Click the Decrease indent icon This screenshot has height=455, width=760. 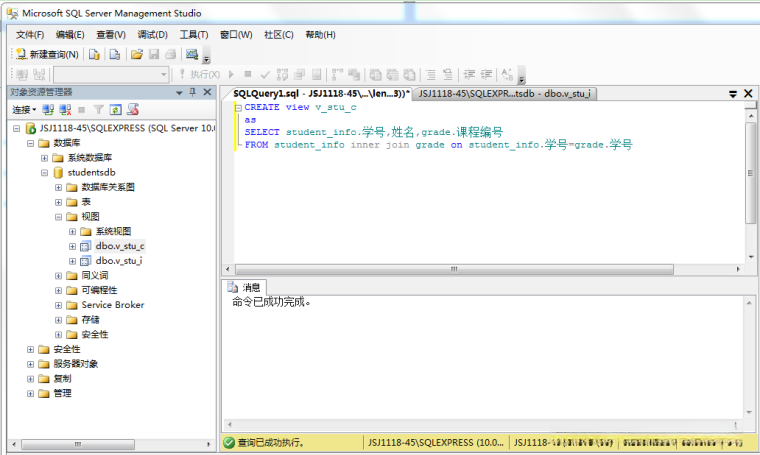[x=469, y=74]
